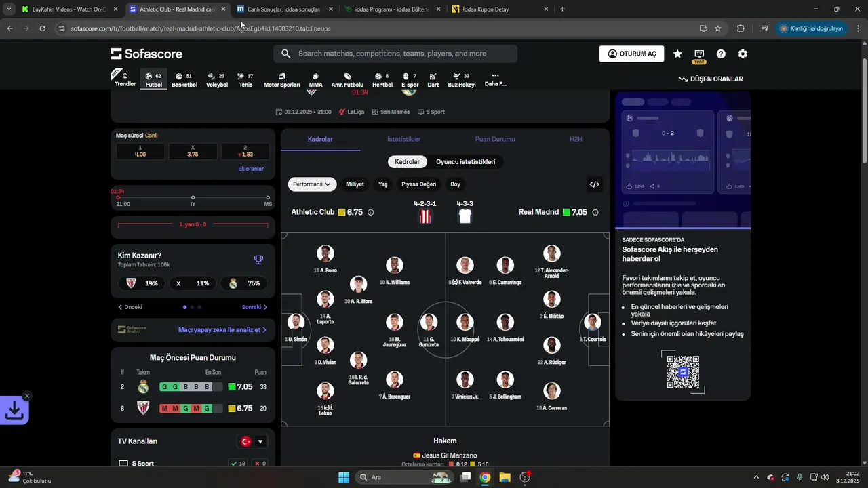Open Ek oranlar link
Image resolution: width=868 pixels, height=488 pixels.
(251, 169)
